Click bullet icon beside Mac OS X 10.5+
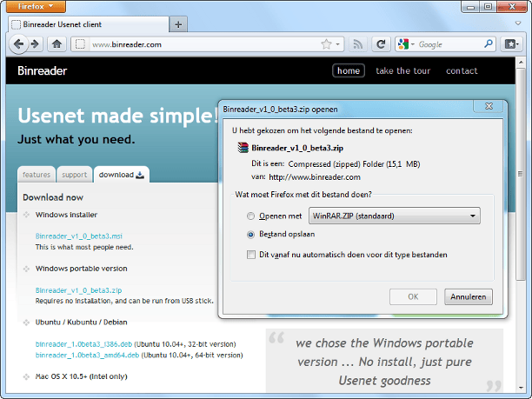The image size is (532, 399). (26, 376)
